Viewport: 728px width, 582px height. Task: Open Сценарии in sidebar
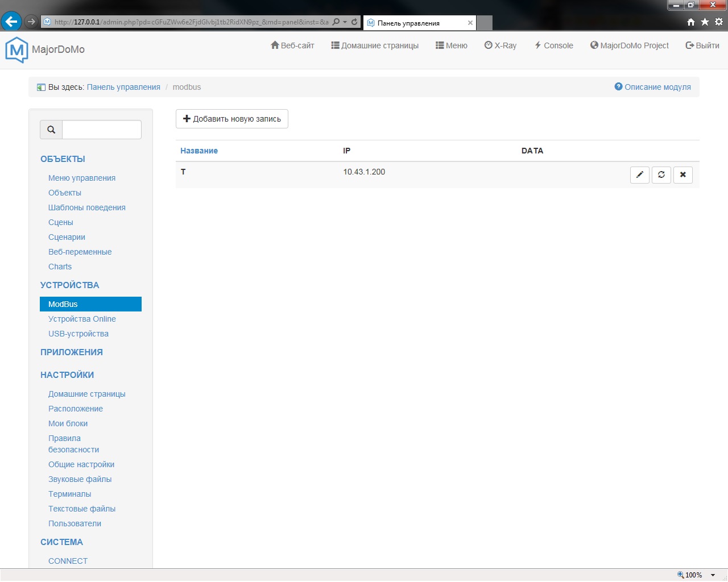(x=67, y=237)
